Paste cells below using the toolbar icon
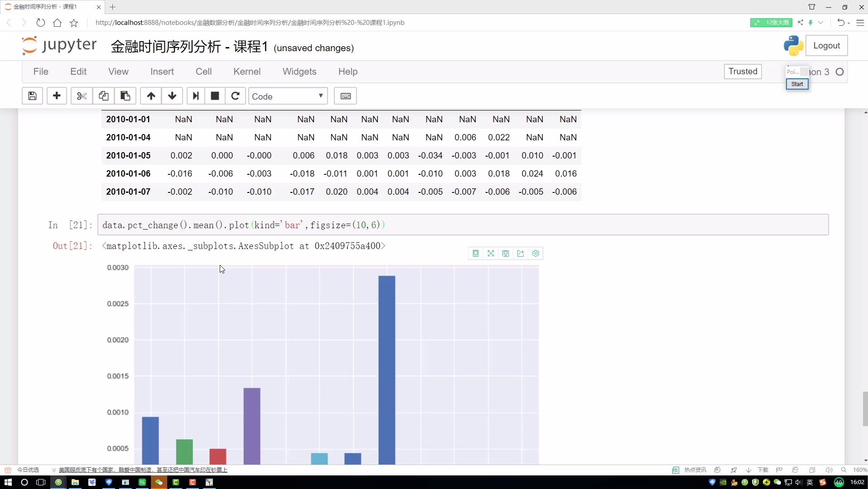The width and height of the screenshot is (868, 489). point(125,96)
